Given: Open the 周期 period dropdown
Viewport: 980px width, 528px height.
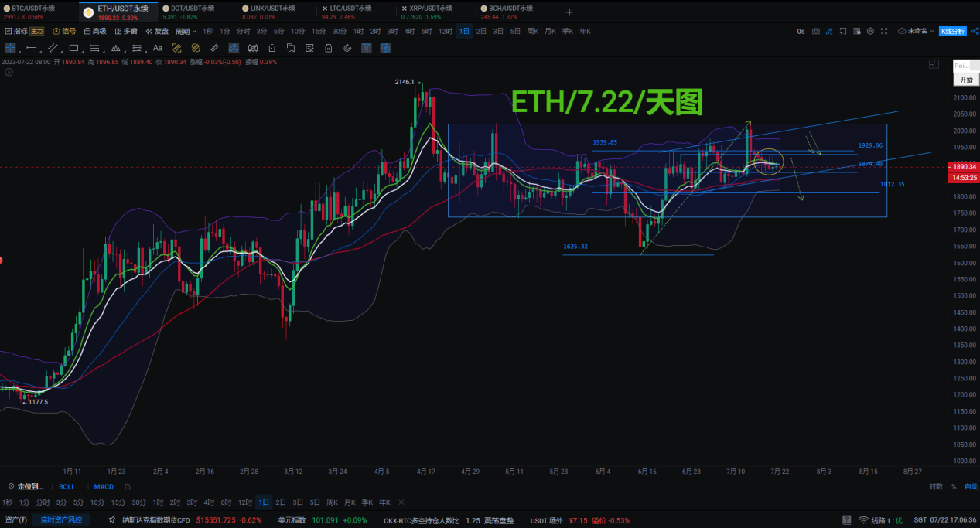Looking at the screenshot, I should (x=186, y=31).
